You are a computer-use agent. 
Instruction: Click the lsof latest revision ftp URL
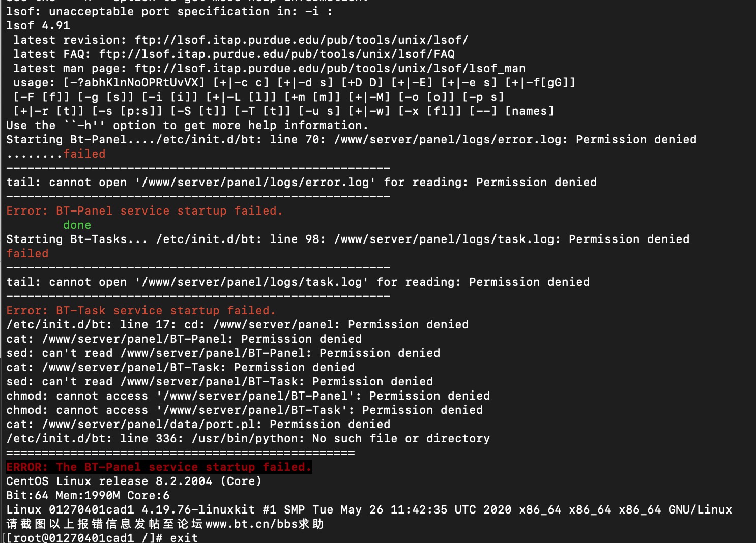pyautogui.click(x=301, y=40)
